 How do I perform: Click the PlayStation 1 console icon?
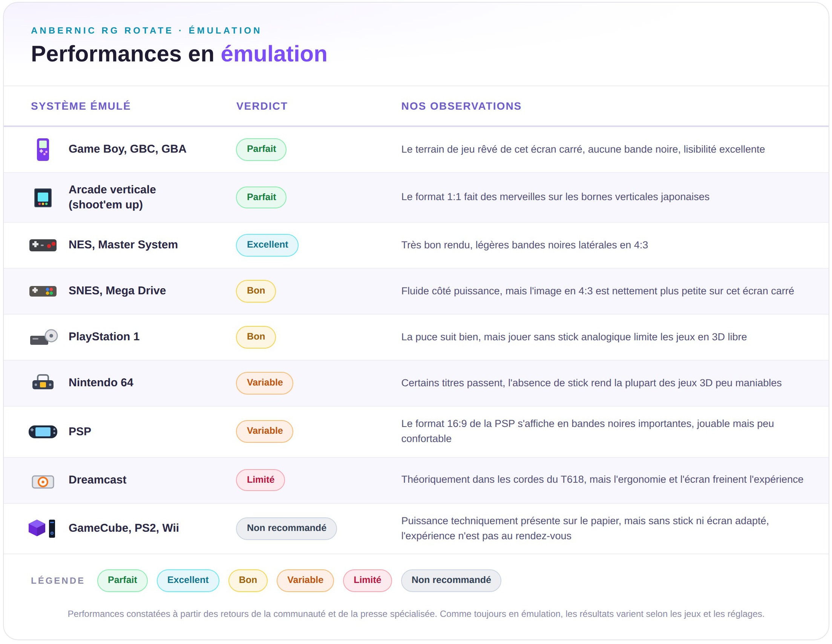pyautogui.click(x=43, y=337)
